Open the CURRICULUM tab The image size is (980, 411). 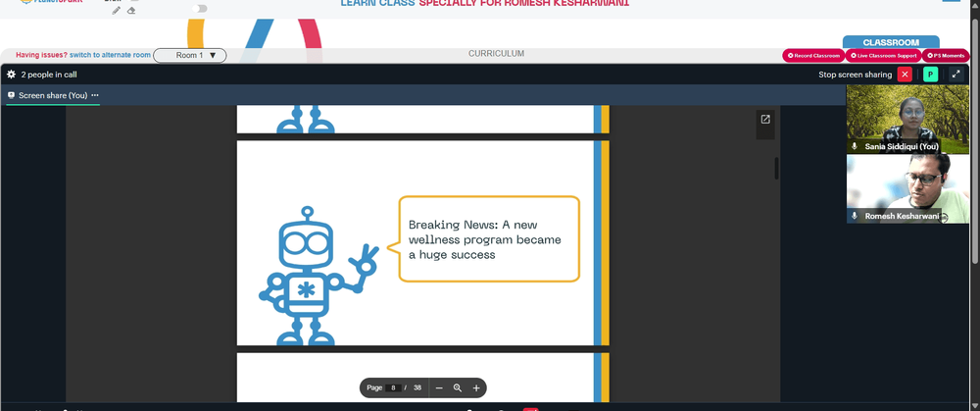[x=496, y=54]
